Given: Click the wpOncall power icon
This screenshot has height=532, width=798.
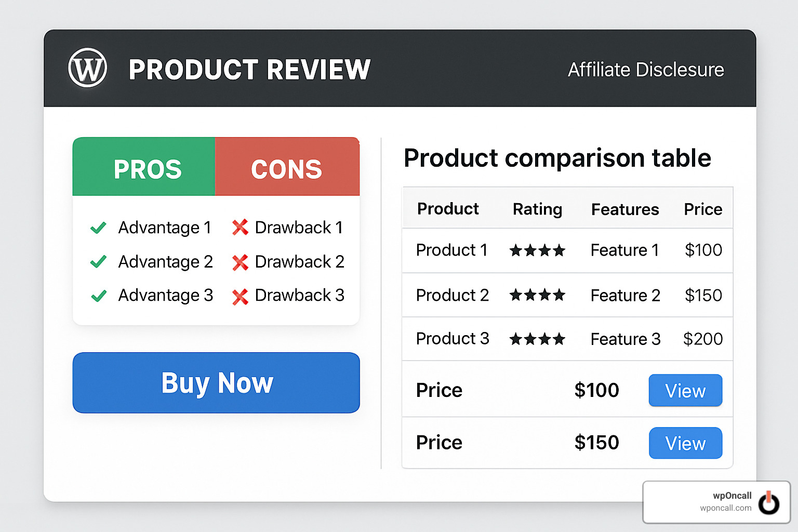Looking at the screenshot, I should pos(769,502).
